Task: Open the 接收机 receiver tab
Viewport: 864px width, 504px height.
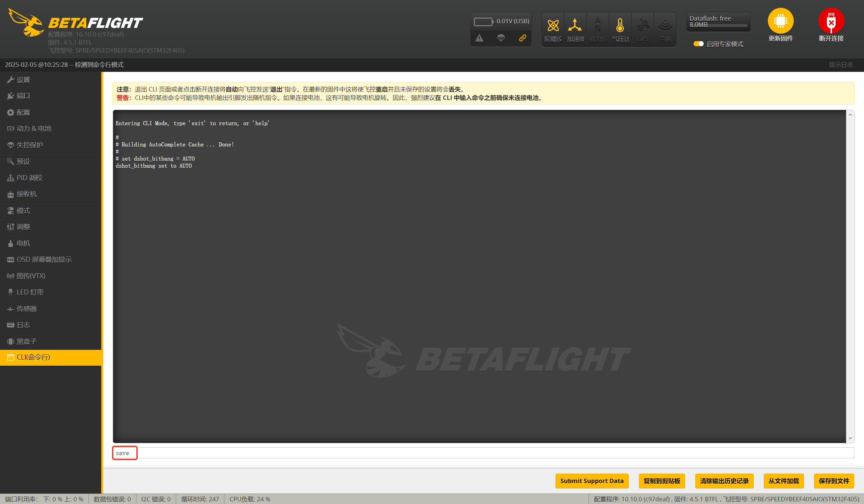Action: pyautogui.click(x=51, y=194)
